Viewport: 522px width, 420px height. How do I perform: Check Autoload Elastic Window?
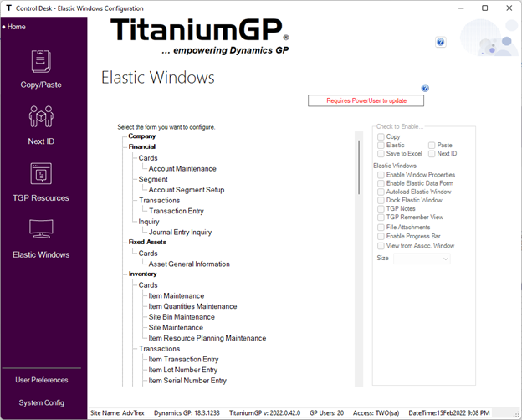[381, 192]
